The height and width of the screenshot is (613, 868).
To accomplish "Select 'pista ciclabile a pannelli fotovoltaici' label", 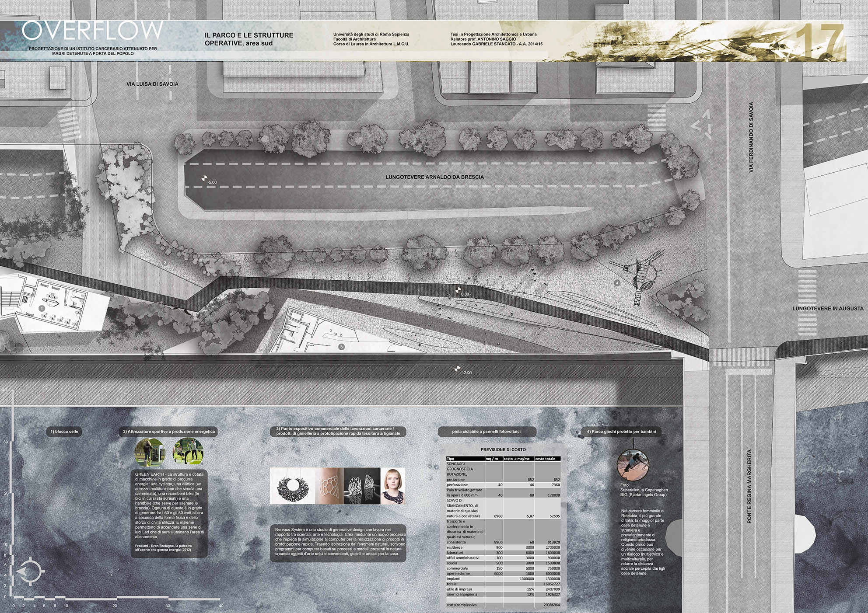I will point(486,432).
